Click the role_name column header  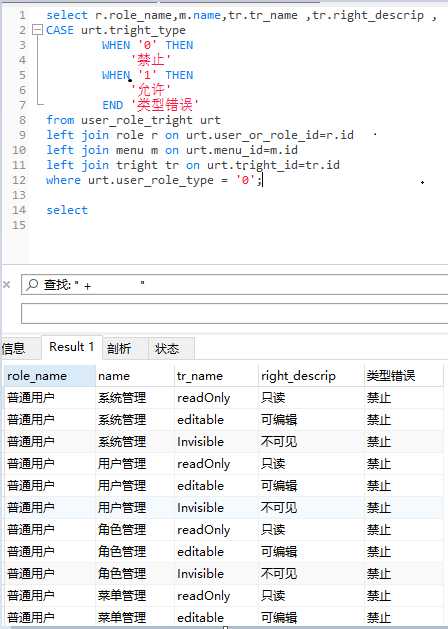(x=50, y=376)
